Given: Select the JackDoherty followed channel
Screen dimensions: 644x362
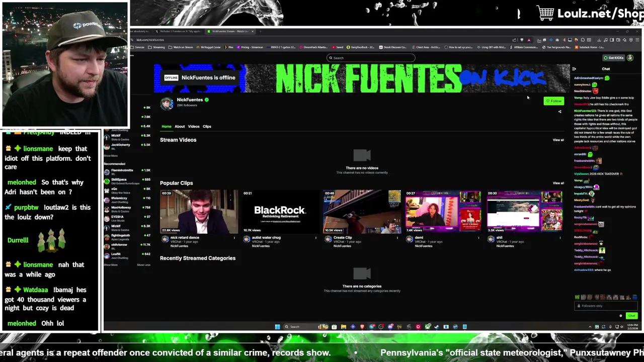Looking at the screenshot, I should click(x=127, y=146).
